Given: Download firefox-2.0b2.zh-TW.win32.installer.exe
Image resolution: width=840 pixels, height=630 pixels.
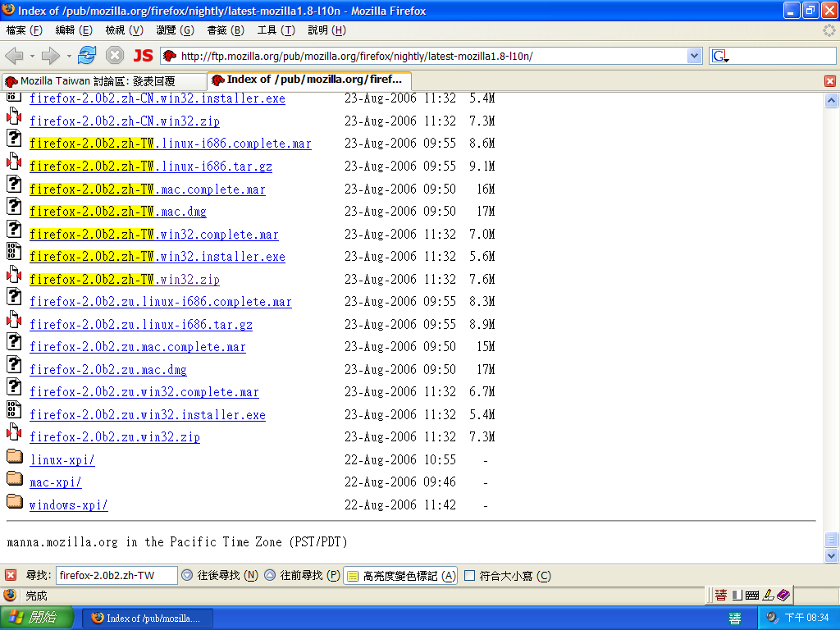Looking at the screenshot, I should point(157,257).
